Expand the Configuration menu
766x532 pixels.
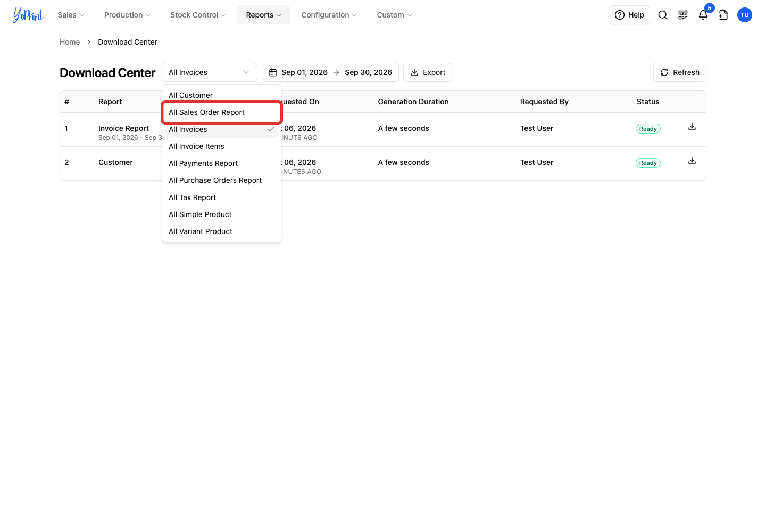[x=329, y=15]
